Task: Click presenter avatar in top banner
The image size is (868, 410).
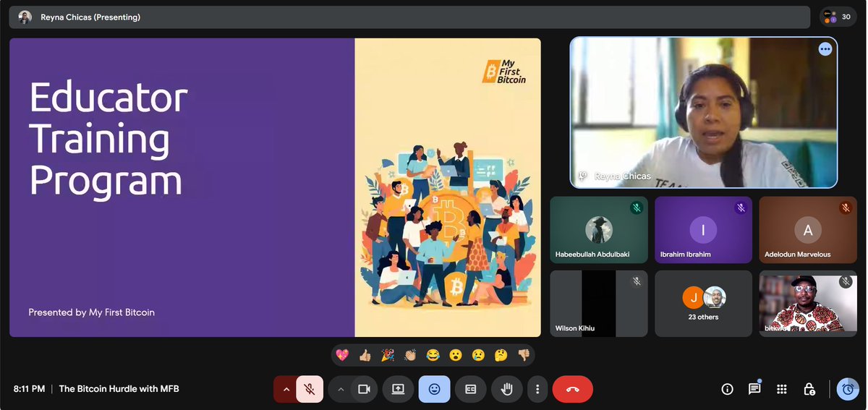Action: pyautogui.click(x=25, y=17)
